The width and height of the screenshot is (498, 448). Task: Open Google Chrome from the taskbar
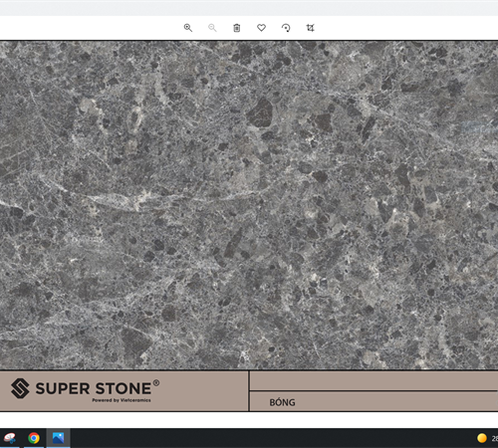pyautogui.click(x=34, y=438)
